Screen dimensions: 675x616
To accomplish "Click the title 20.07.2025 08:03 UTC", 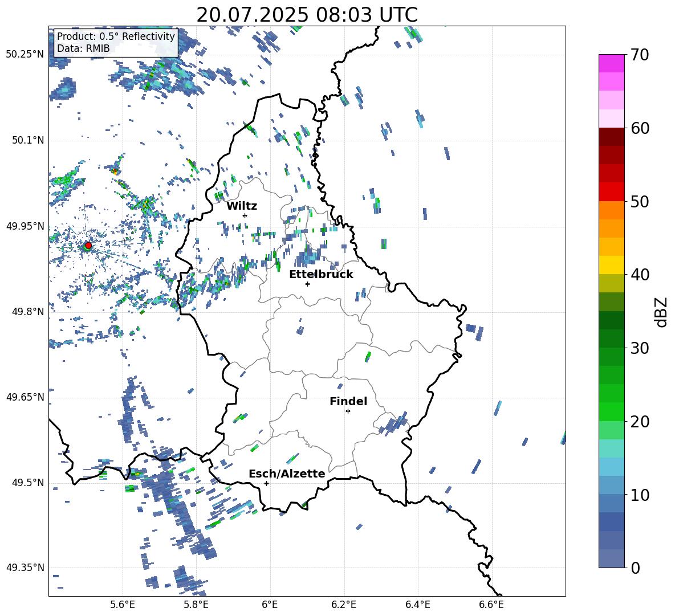I will [x=307, y=15].
